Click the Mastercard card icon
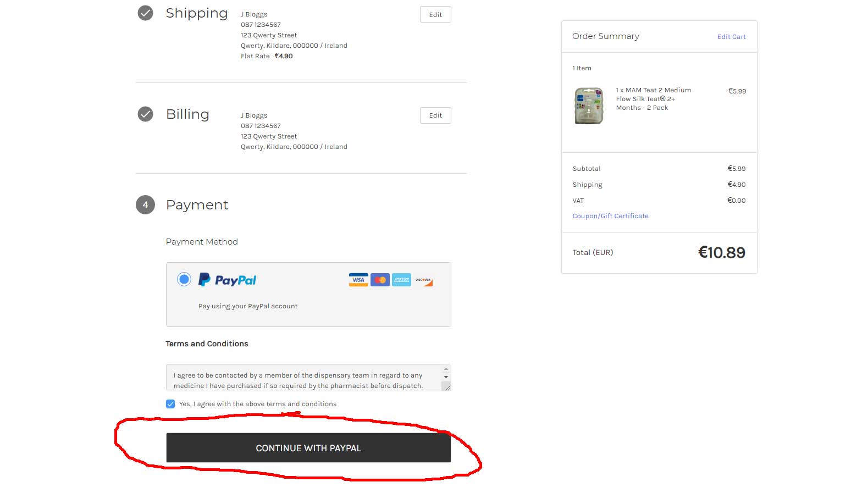 [380, 280]
